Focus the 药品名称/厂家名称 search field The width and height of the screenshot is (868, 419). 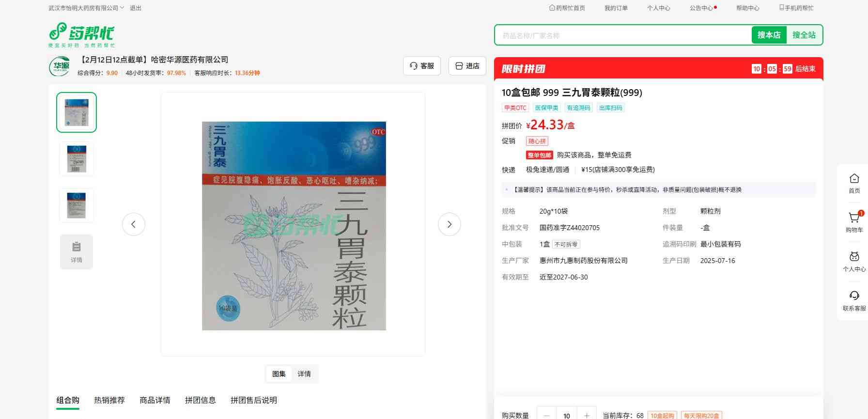click(x=622, y=35)
